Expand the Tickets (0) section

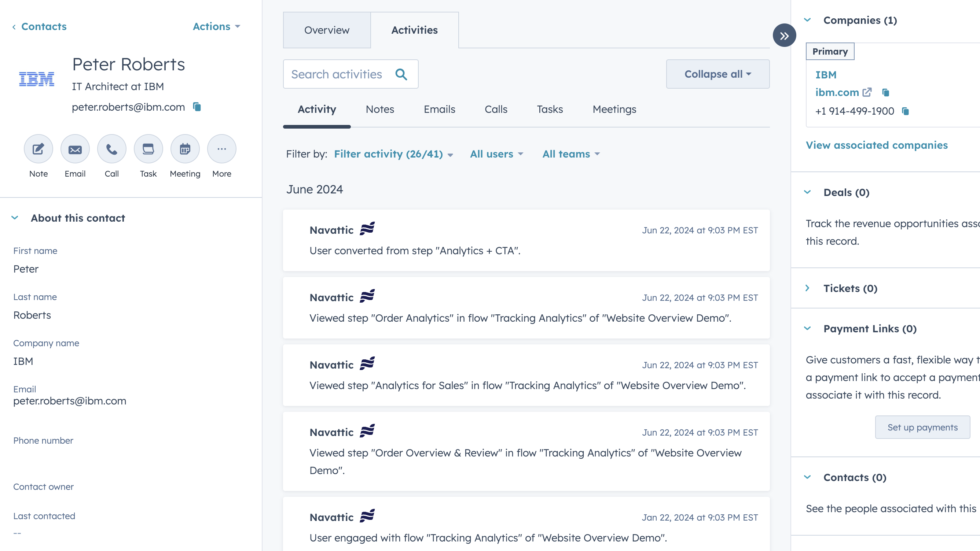pos(807,288)
